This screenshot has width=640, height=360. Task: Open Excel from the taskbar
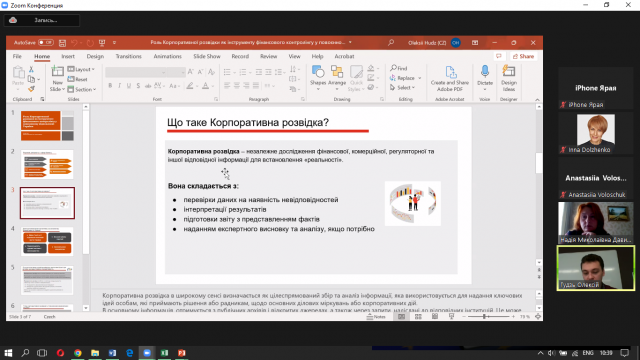164,353
